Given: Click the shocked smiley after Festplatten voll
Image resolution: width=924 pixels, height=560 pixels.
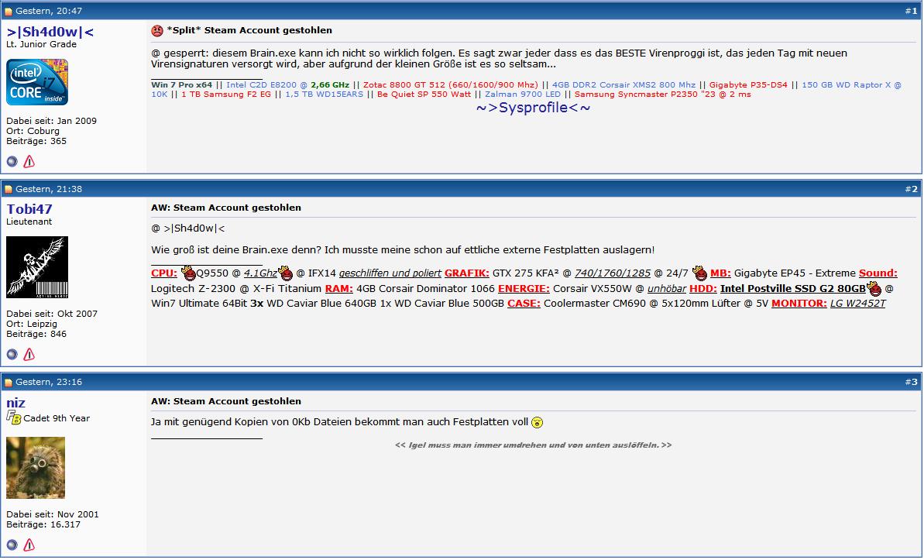Looking at the screenshot, I should pos(537,423).
